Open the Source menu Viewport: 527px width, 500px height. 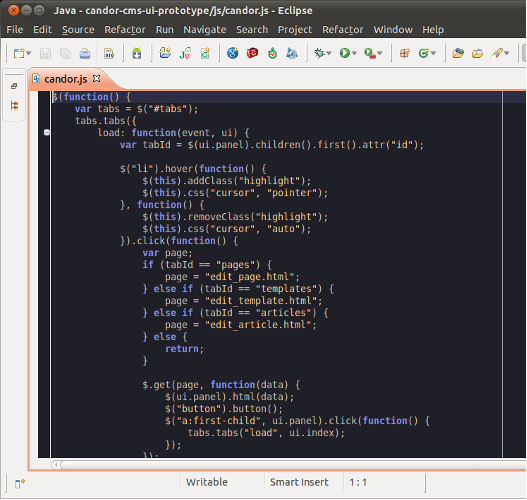tap(78, 30)
